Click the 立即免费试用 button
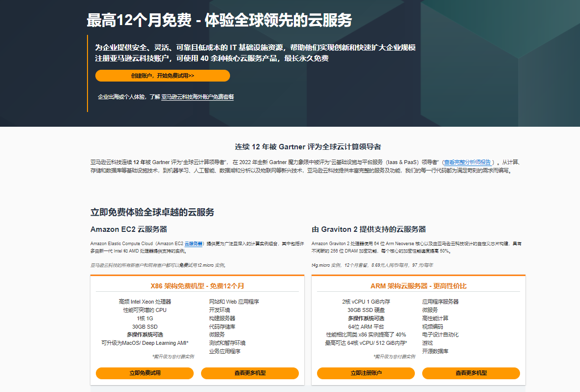 click(x=145, y=373)
